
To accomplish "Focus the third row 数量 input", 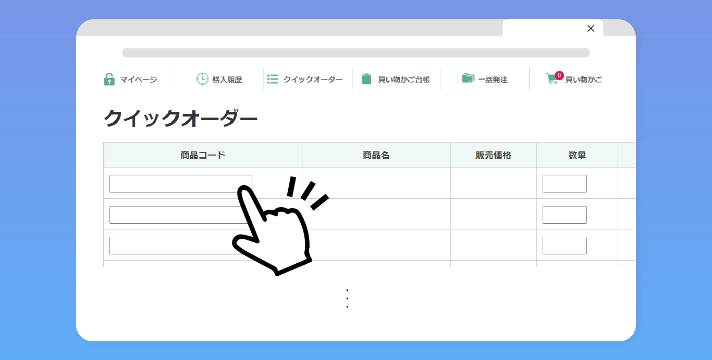I will pyautogui.click(x=564, y=246).
